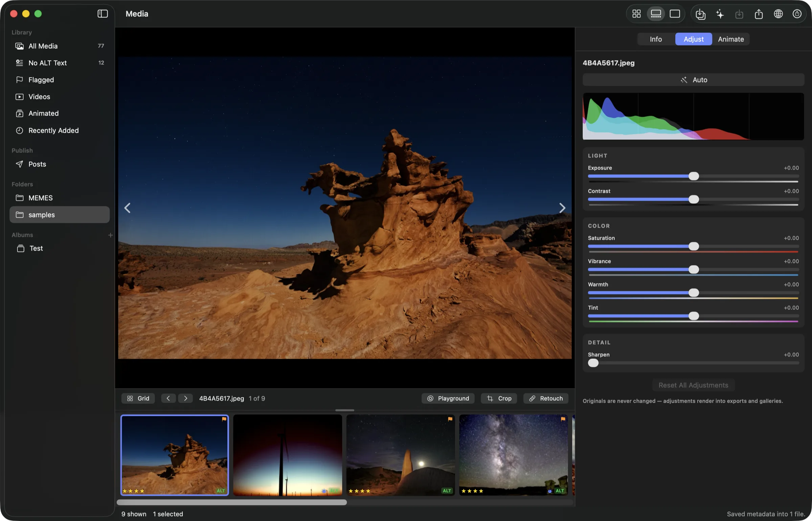812x521 pixels.
Task: Click the Warmth slider handle
Action: (x=694, y=293)
